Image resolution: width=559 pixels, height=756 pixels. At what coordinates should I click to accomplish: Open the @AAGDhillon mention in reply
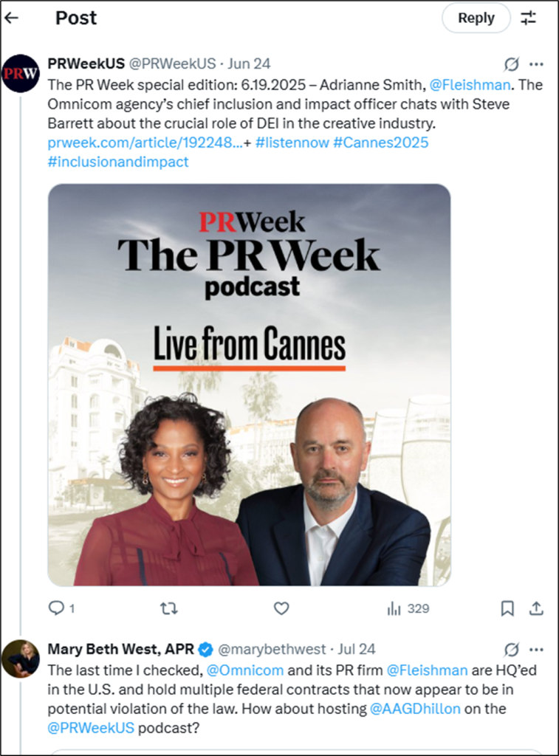[415, 709]
